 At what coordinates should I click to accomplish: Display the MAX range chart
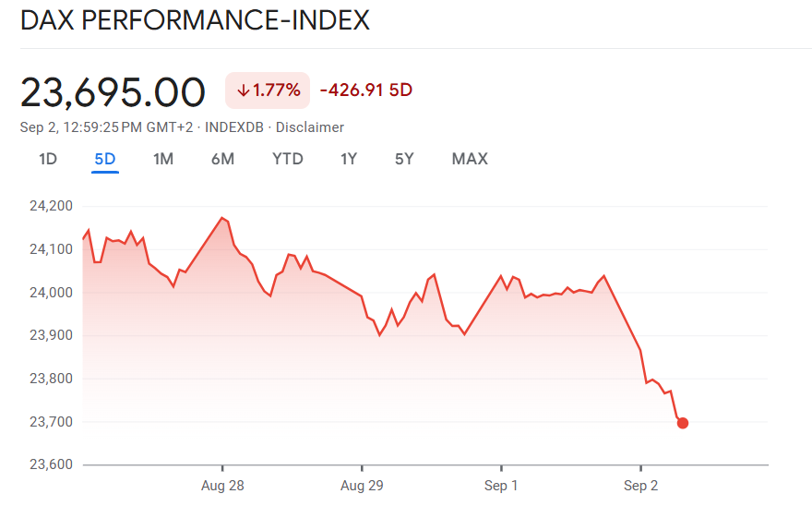point(470,159)
